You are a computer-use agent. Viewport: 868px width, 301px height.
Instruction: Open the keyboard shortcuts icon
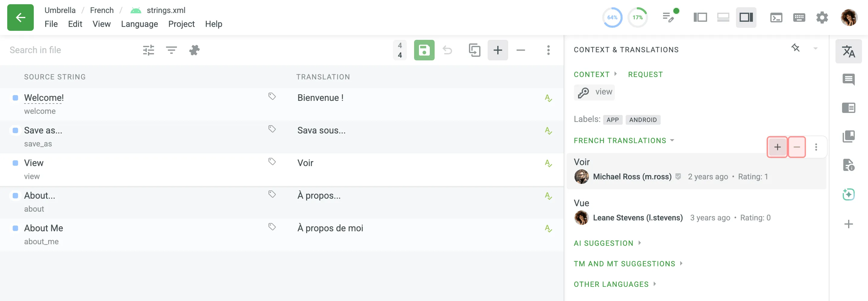coord(799,18)
